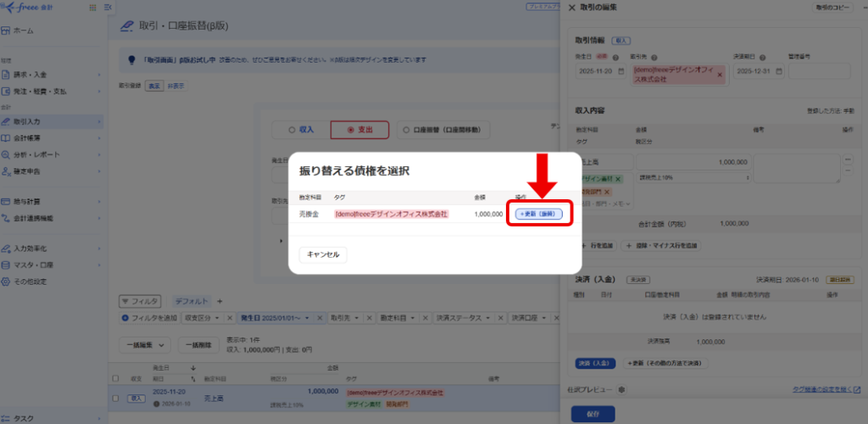Click +更新（その他の方法で決済） button
Viewport: 868px width, 424px height.
(666, 363)
